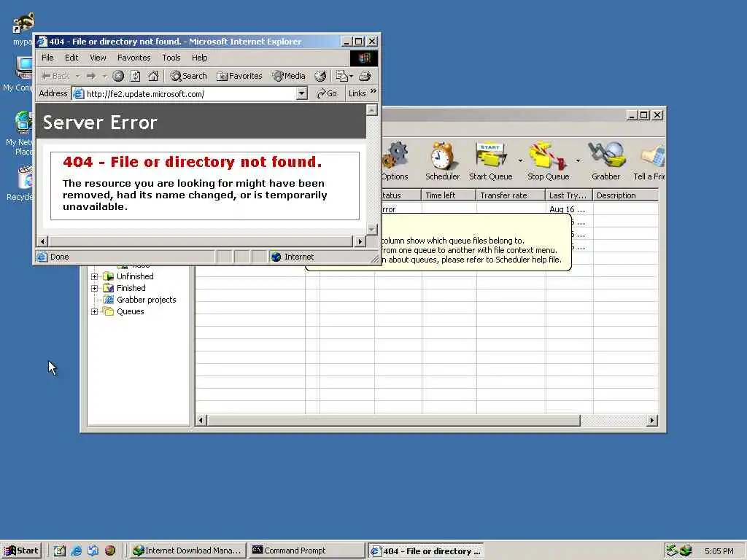This screenshot has width=747, height=560.
Task: Switch to Command Prompt taskbar button
Action: pyautogui.click(x=306, y=551)
